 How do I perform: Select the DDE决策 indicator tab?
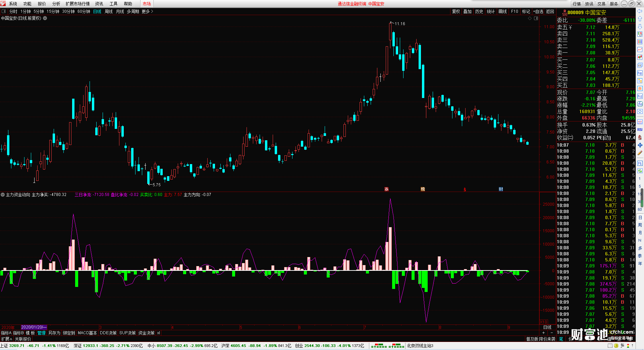tap(108, 333)
